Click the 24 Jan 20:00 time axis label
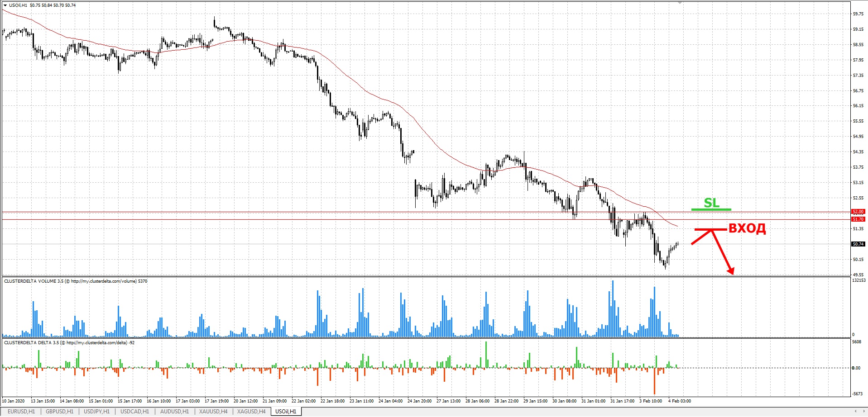Image resolution: width=868 pixels, height=417 pixels. (x=419, y=401)
